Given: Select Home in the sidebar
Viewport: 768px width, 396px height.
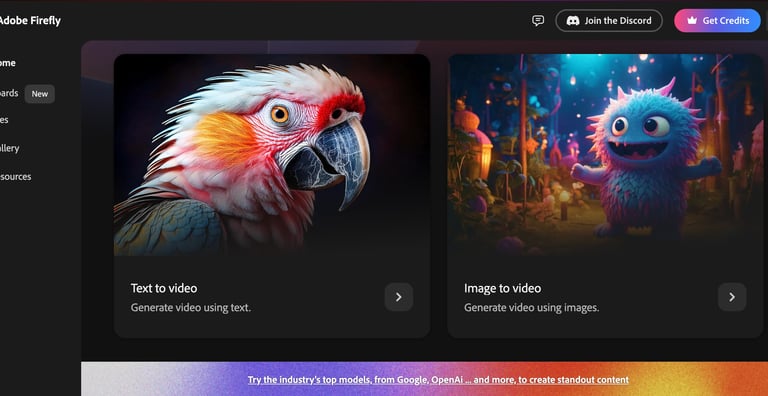Looking at the screenshot, I should coord(8,63).
